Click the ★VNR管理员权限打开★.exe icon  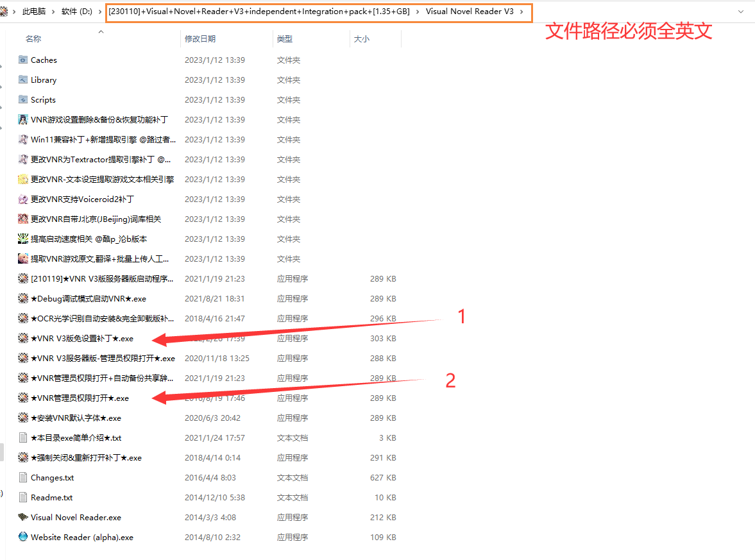pos(23,398)
